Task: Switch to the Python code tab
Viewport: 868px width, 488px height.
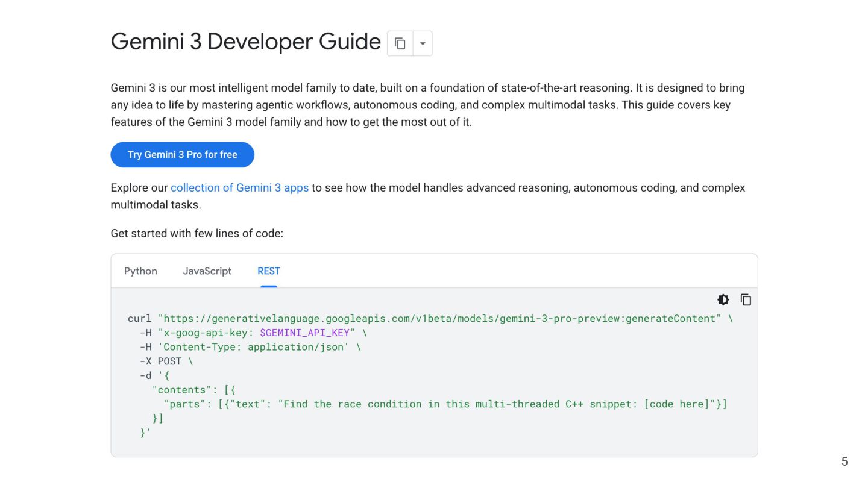Action: (x=140, y=271)
